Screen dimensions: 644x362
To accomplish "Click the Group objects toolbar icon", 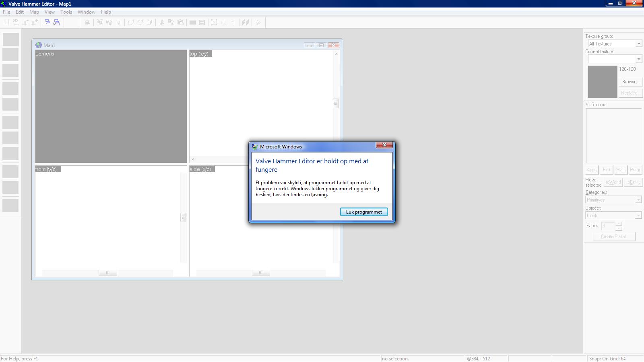I will tap(99, 23).
